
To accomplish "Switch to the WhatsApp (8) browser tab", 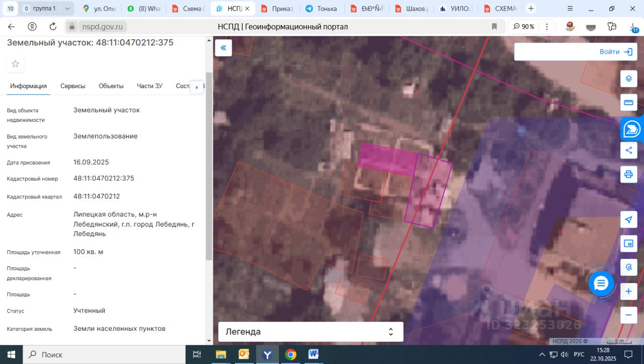I will click(x=143, y=9).
